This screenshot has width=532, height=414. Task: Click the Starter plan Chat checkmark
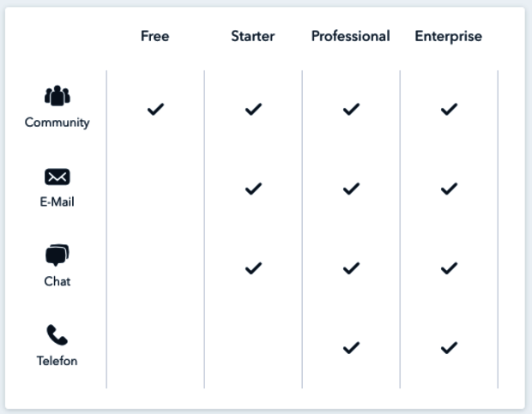coord(253,268)
